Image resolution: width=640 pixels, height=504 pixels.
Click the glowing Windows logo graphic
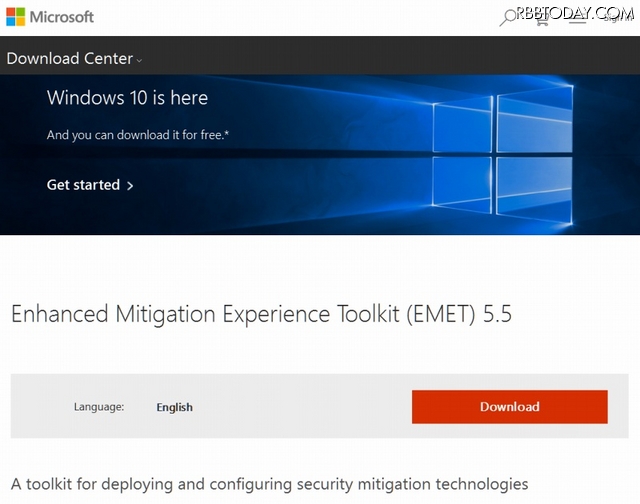click(502, 155)
